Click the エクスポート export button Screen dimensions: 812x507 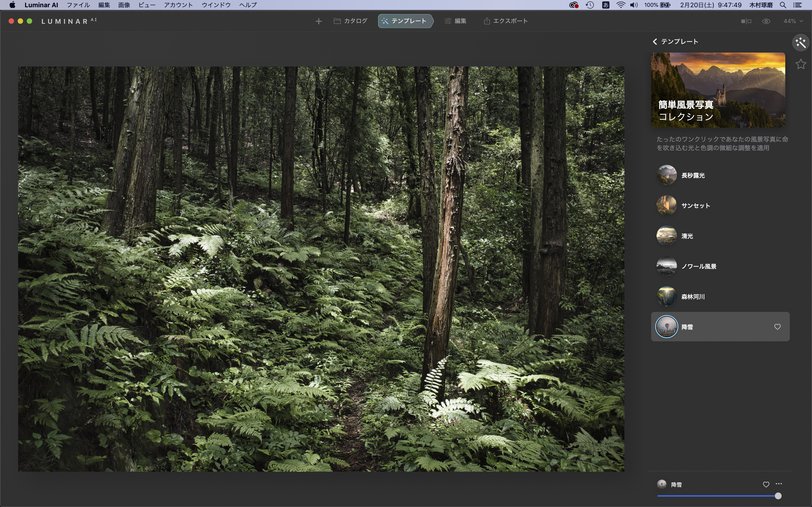point(506,21)
